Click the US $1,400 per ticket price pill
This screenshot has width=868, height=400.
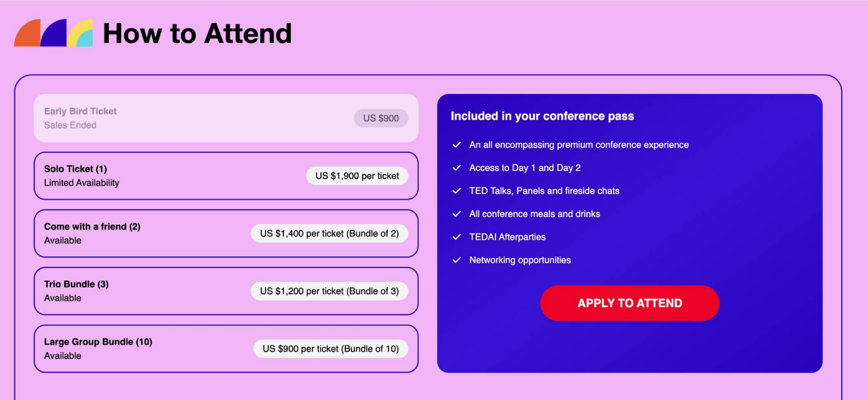[x=330, y=233]
